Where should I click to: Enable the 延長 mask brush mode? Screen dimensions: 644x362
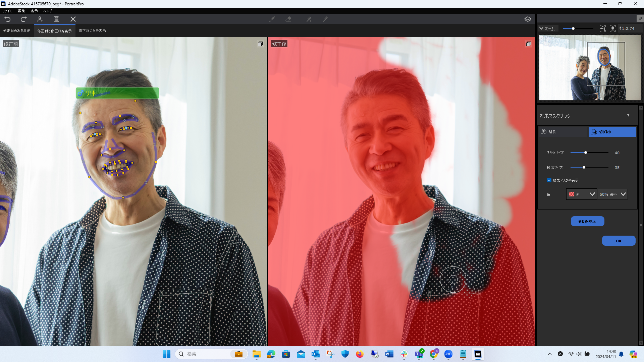pyautogui.click(x=563, y=132)
